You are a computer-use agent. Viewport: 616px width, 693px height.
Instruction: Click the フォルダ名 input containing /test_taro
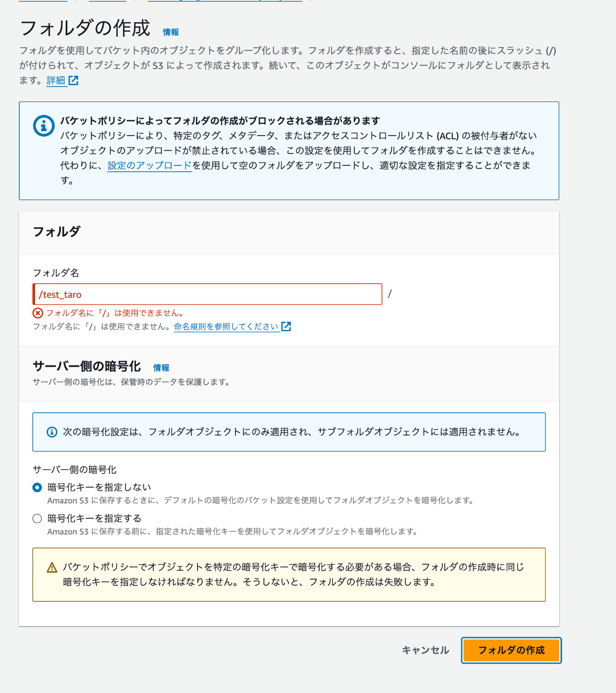[207, 294]
